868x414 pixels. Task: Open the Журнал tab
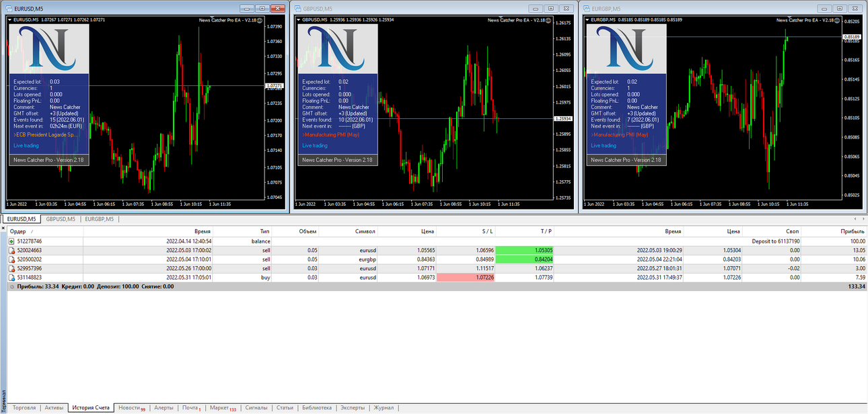(x=384, y=407)
